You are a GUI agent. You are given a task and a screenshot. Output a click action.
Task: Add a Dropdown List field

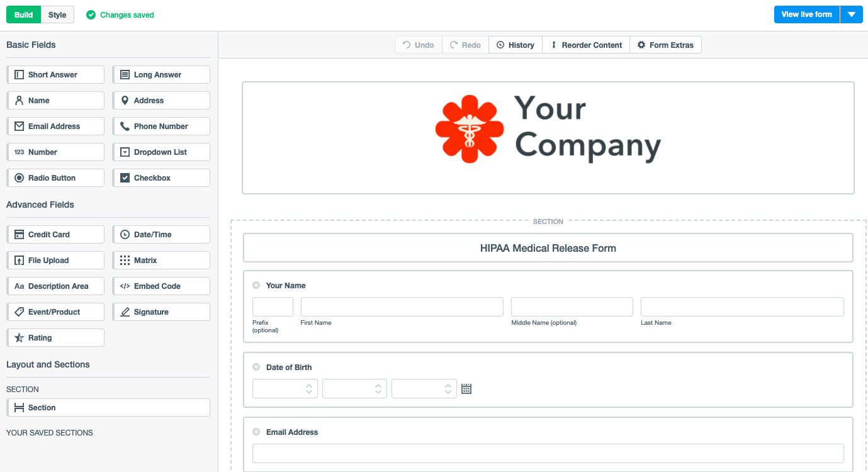(x=161, y=152)
